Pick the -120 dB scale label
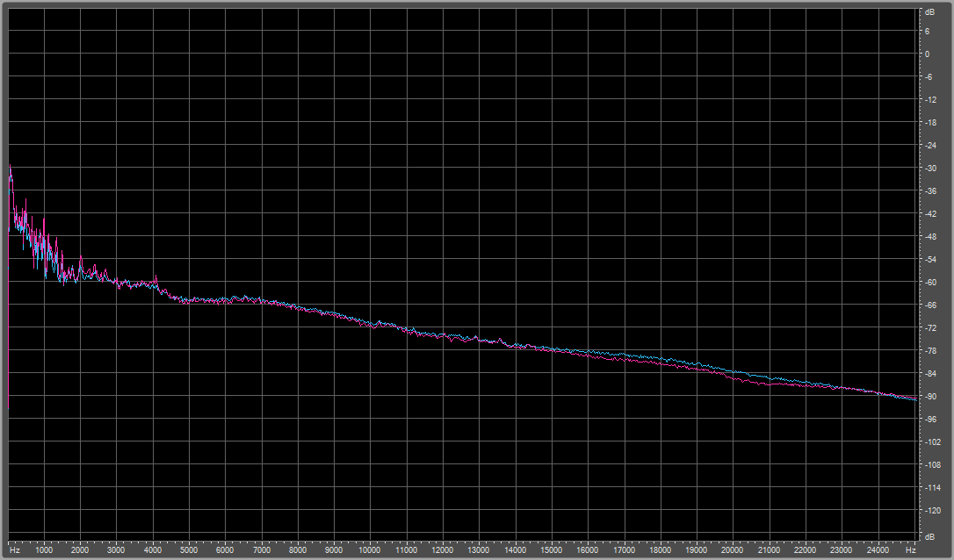Image resolution: width=954 pixels, height=560 pixels. 932,510
